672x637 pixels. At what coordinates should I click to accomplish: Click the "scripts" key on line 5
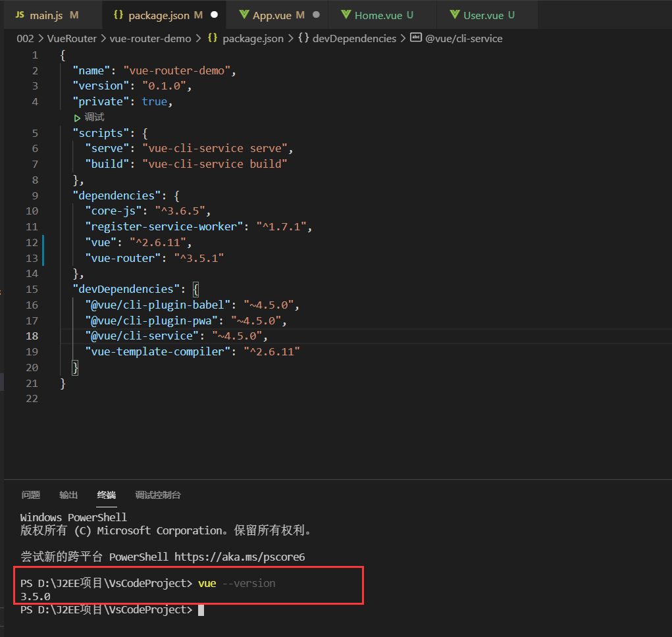101,133
